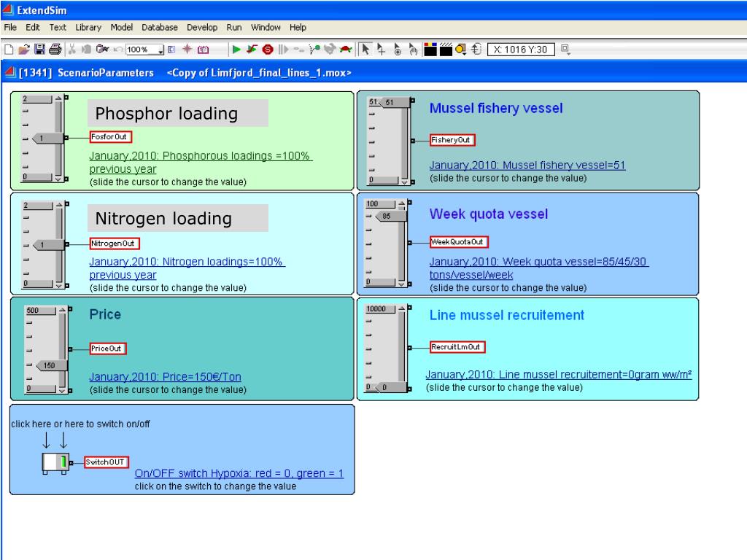
Task: Click the pause/step simulation icon
Action: [284, 49]
